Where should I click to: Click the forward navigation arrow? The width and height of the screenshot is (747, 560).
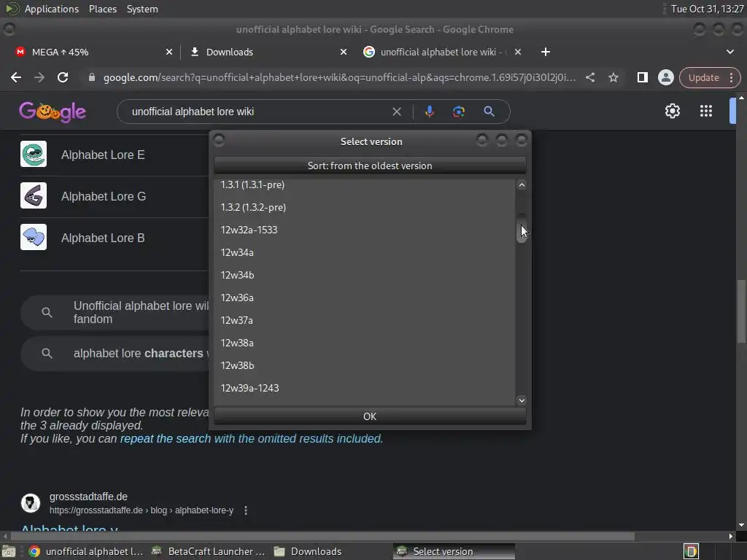(x=39, y=77)
